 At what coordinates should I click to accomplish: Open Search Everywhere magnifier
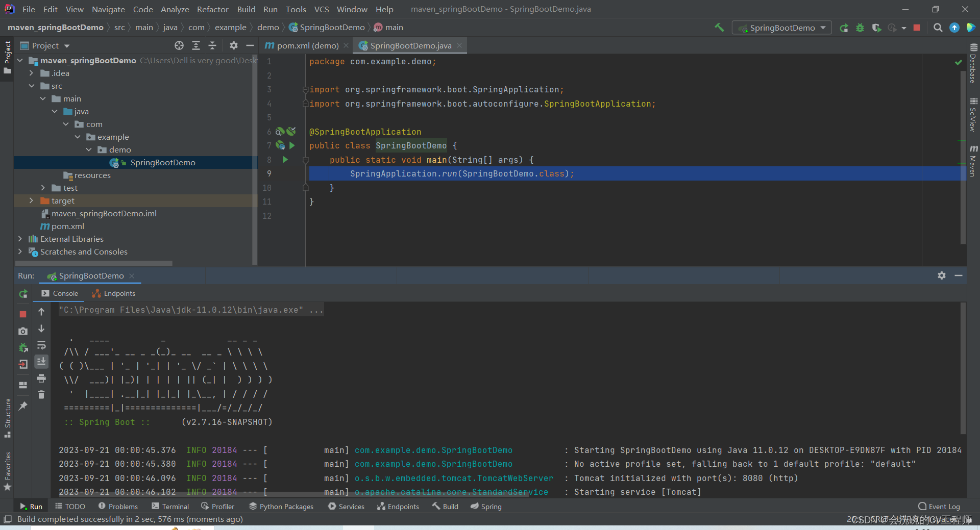(x=938, y=28)
